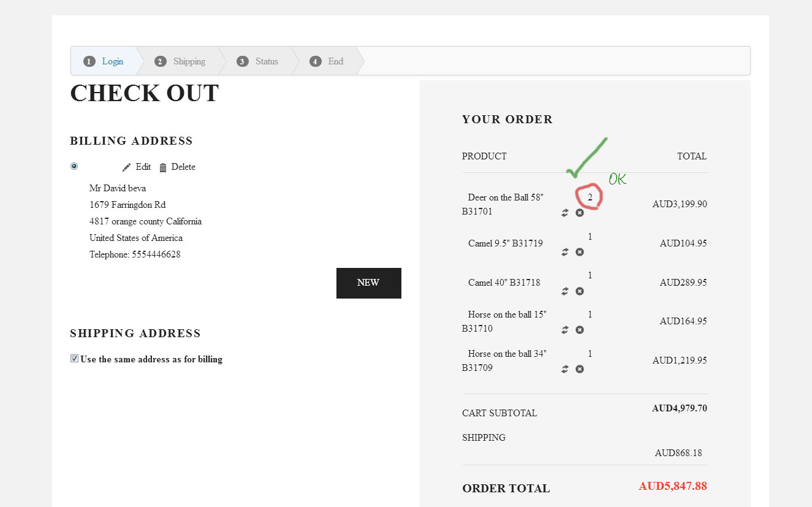Remove Horse on the ball 15" item
The width and height of the screenshot is (812, 507).
point(580,330)
